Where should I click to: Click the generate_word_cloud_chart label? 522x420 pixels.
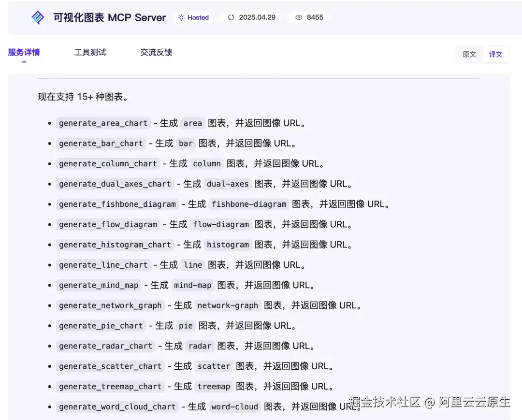[116, 407]
